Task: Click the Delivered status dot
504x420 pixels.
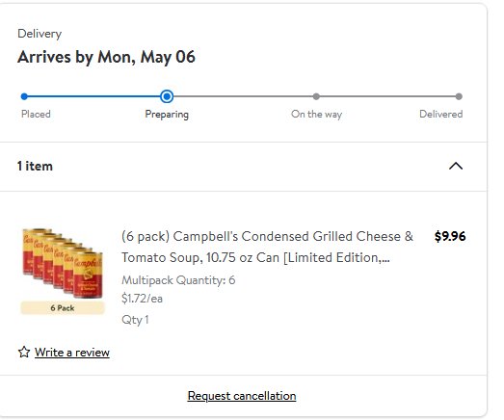Action: click(459, 96)
